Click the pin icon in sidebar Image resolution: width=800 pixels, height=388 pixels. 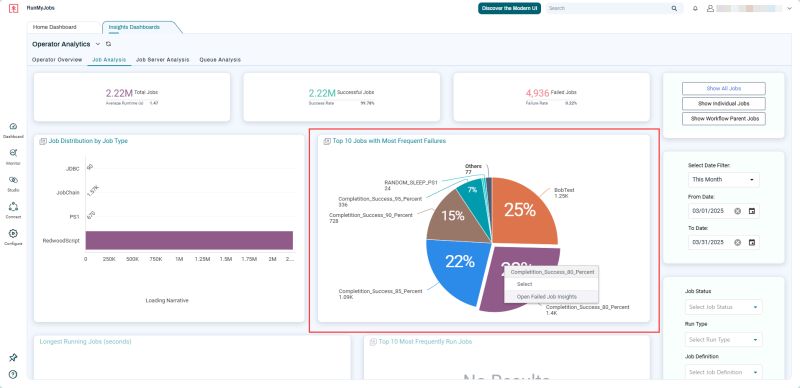[x=13, y=357]
